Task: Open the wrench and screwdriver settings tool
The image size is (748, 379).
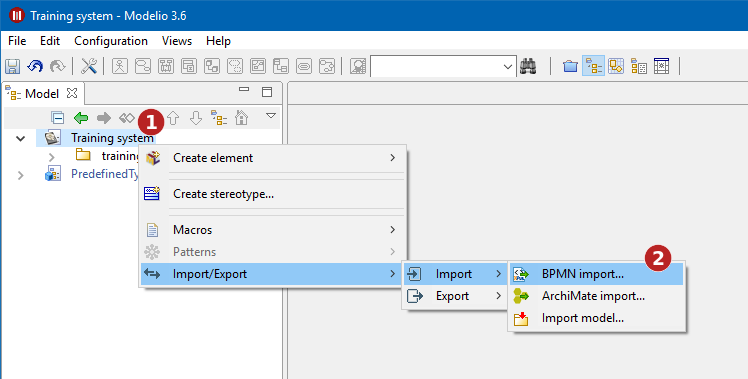Action: pos(89,66)
